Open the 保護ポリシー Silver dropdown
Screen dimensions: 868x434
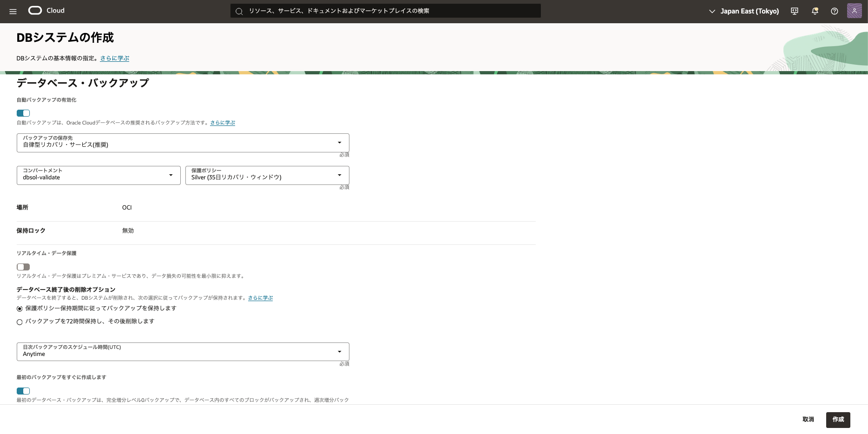[x=267, y=176]
